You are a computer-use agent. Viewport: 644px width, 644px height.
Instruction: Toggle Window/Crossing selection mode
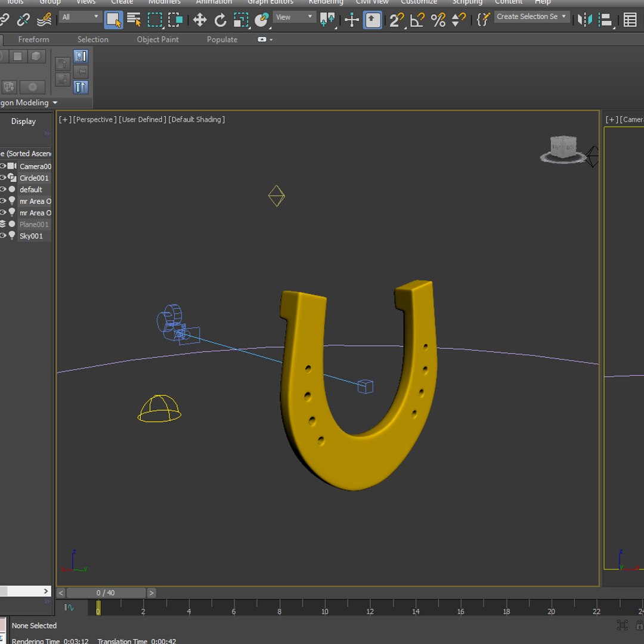coord(175,20)
